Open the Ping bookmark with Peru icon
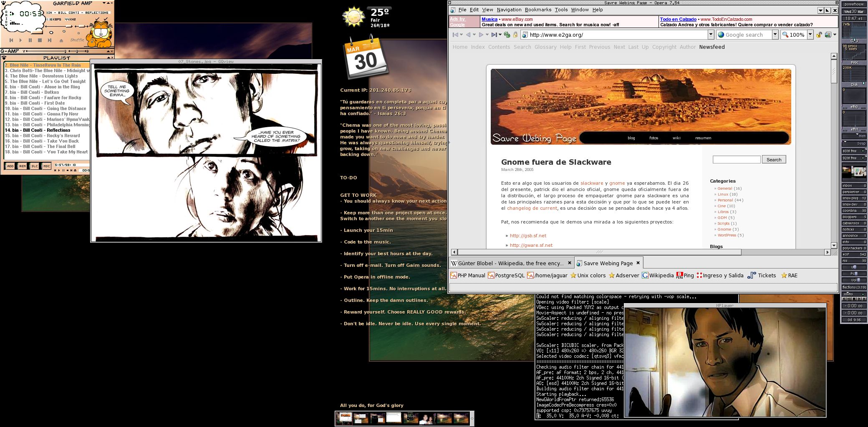This screenshot has width=868, height=427. [x=685, y=276]
